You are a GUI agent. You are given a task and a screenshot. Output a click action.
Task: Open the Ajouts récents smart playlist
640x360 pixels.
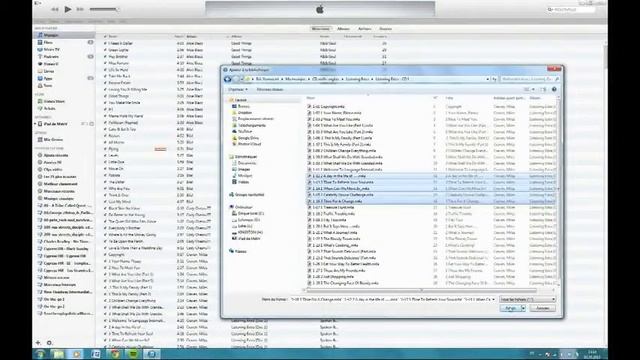[x=56, y=155]
